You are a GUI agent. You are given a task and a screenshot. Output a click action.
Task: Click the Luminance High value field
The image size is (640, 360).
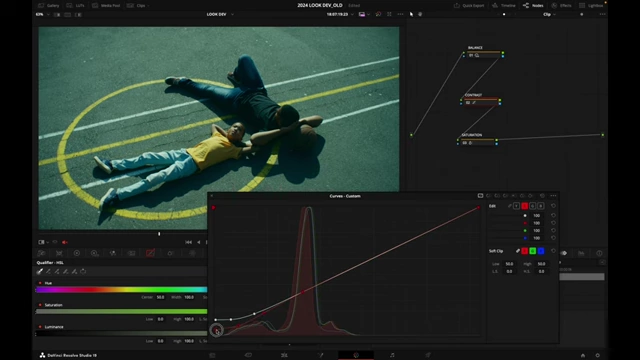pyautogui.click(x=189, y=341)
